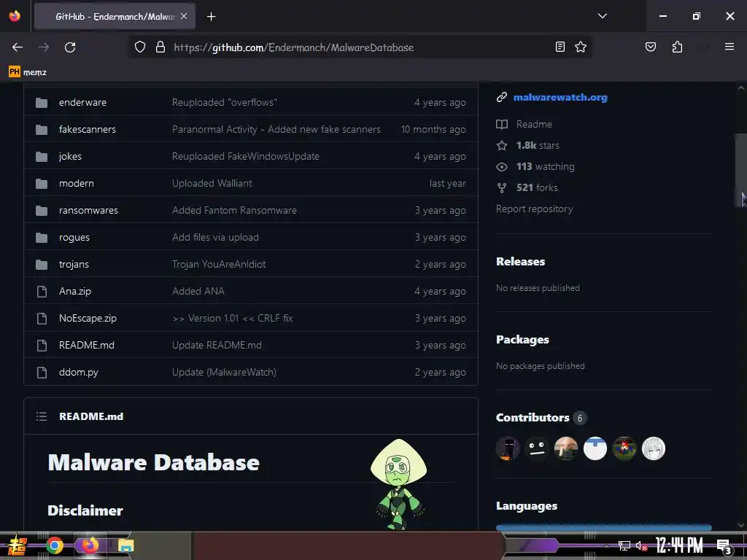Open a new tab with plus button
Viewport: 747px width, 560px height.
click(211, 17)
